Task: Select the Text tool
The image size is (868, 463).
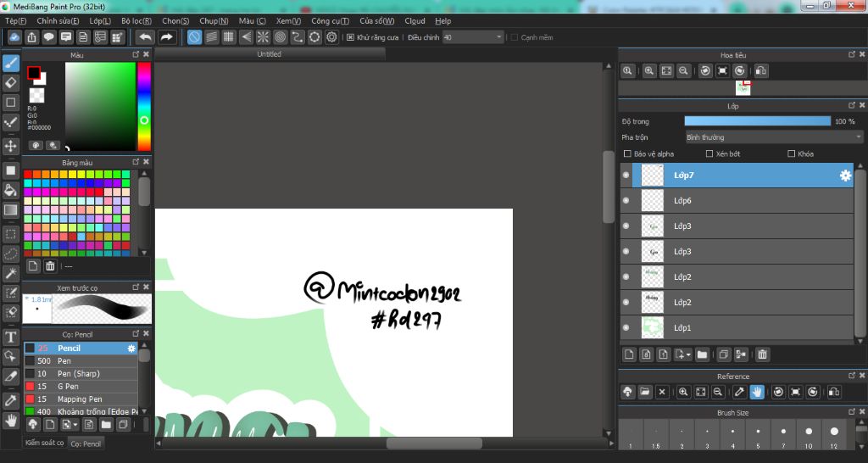Action: (x=10, y=337)
